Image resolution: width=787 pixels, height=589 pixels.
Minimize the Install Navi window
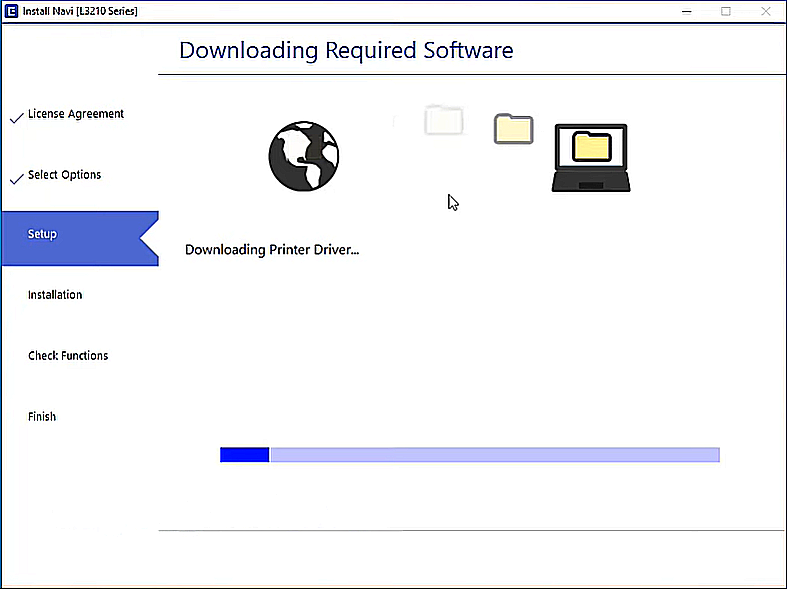click(688, 11)
